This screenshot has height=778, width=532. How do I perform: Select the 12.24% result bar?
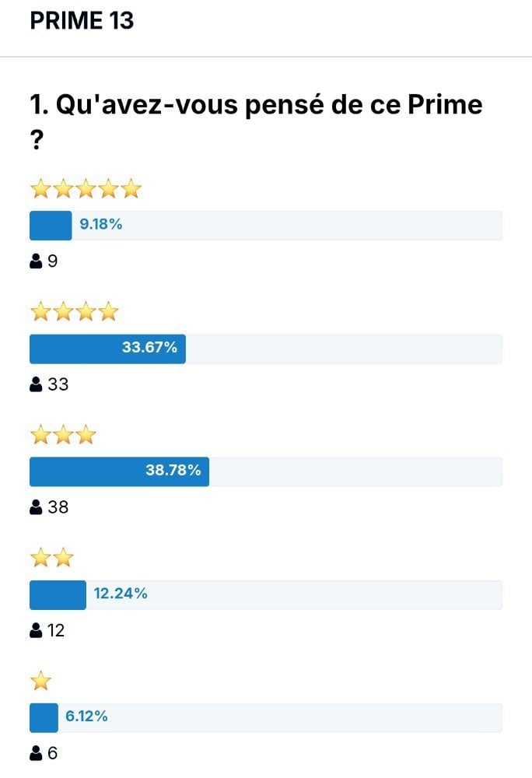[x=266, y=594]
